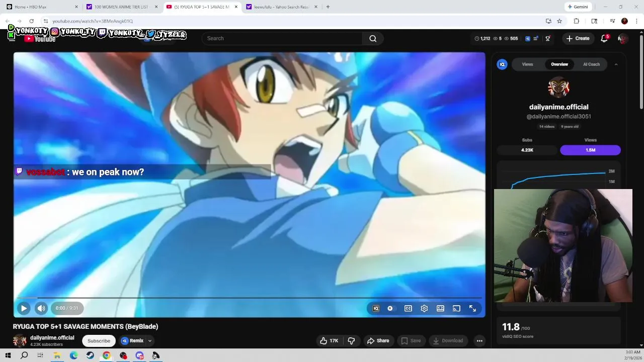Click the dailyanime.official avatar in vidIQ panel

pyautogui.click(x=558, y=87)
